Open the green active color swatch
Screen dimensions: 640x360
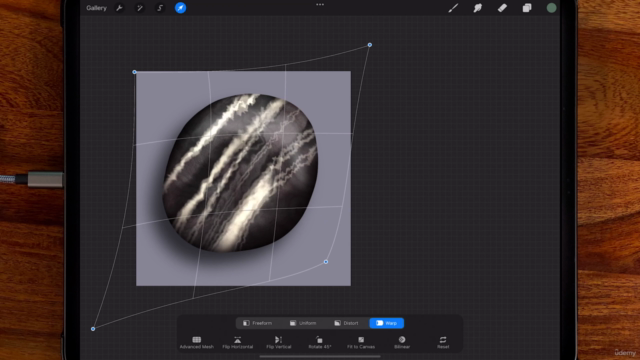click(551, 8)
